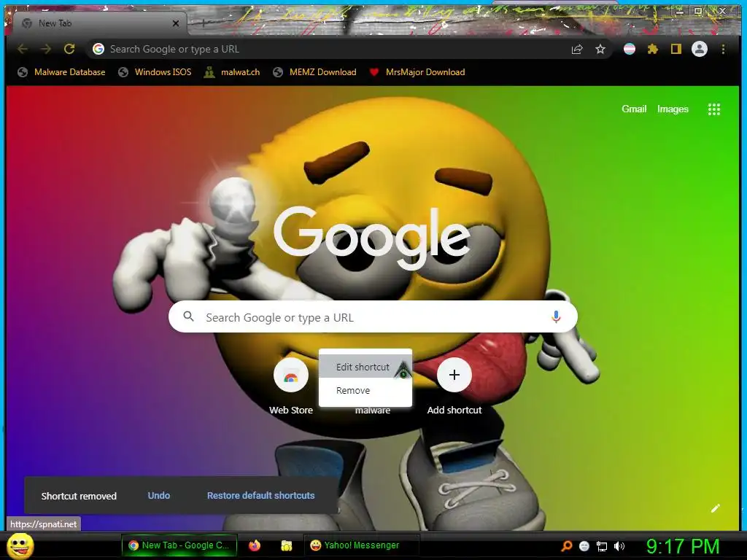The width and height of the screenshot is (747, 560).
Task: Close the New Tab tab
Action: pyautogui.click(x=176, y=23)
